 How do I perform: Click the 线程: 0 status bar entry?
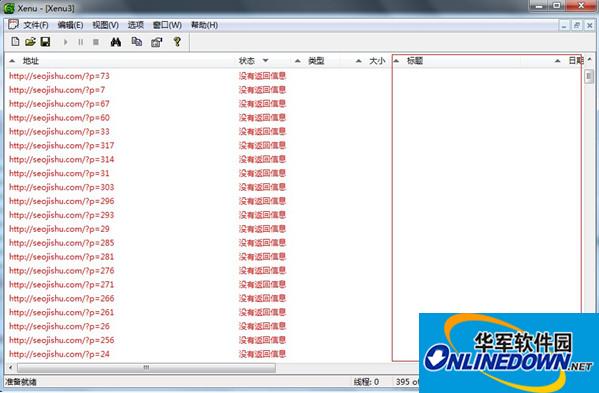[366, 382]
